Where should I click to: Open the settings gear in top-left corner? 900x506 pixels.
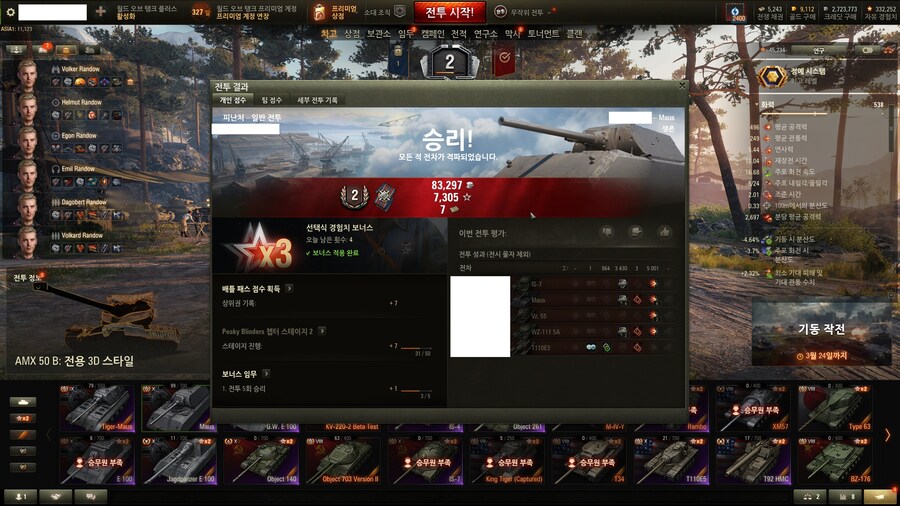(x=10, y=11)
